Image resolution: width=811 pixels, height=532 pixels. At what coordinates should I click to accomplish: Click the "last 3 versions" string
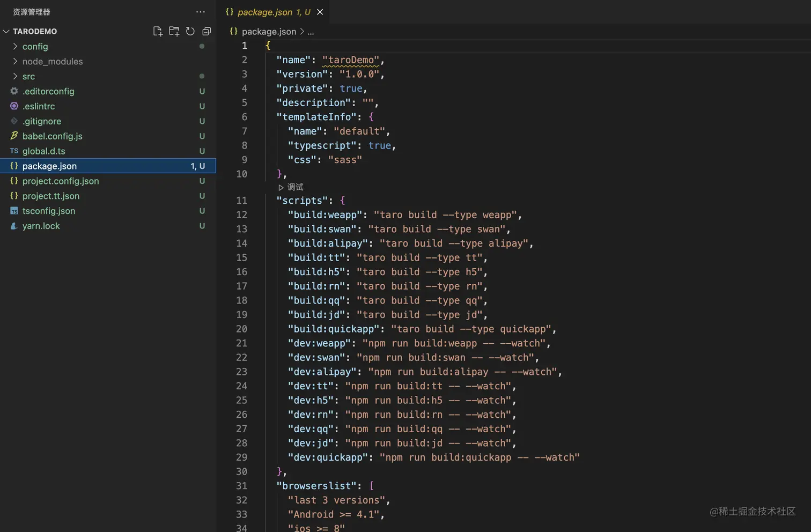coord(336,500)
